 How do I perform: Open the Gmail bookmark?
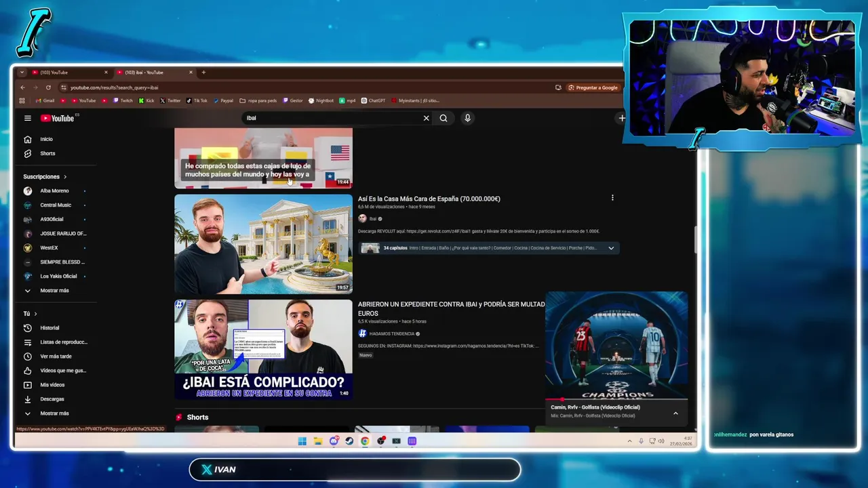(x=44, y=100)
